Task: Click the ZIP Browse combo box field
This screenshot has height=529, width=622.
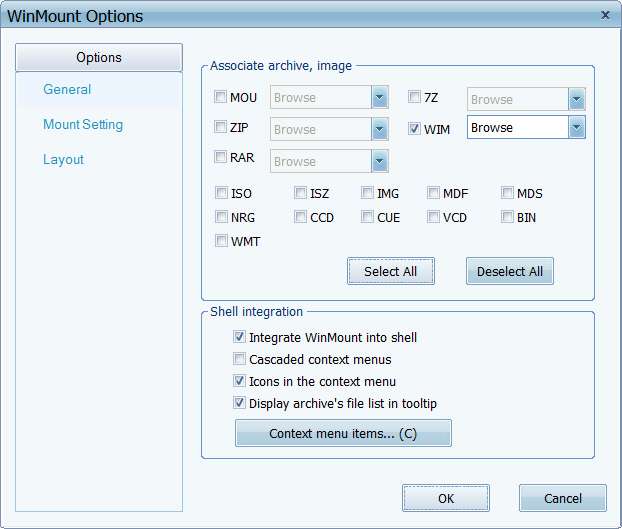Action: [329, 129]
